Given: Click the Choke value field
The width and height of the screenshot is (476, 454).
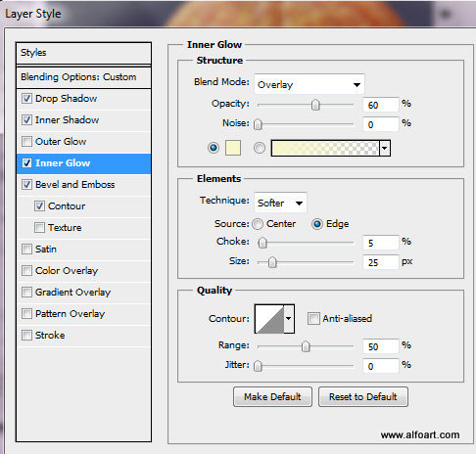Looking at the screenshot, I should point(381,243).
